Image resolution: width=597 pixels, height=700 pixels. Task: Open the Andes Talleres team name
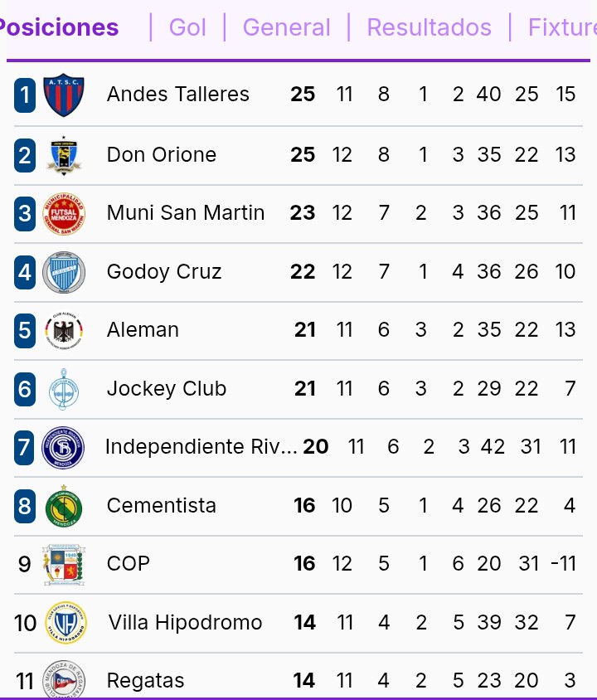point(178,95)
